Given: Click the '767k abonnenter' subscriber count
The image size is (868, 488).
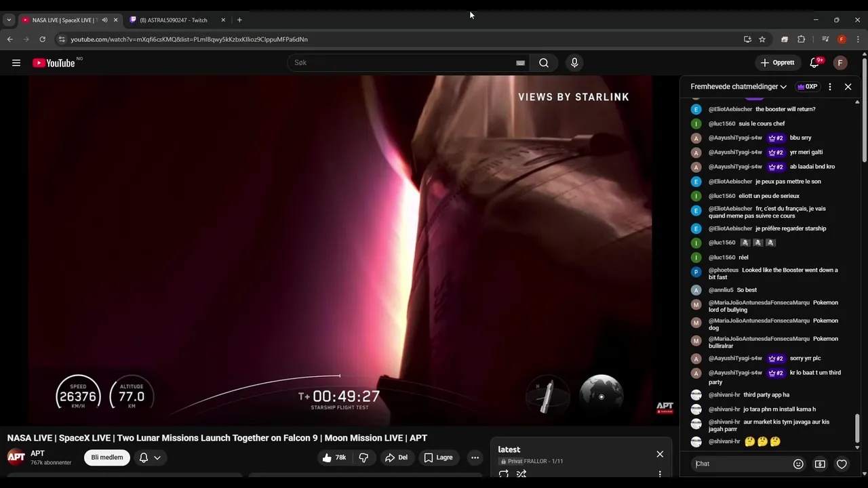Looking at the screenshot, I should (x=51, y=463).
